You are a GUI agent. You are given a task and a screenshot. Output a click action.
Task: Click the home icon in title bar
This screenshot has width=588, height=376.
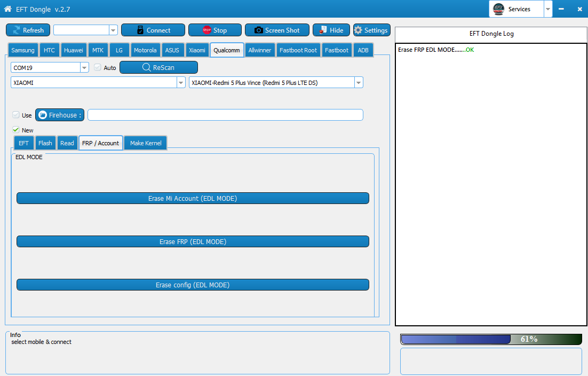point(7,9)
